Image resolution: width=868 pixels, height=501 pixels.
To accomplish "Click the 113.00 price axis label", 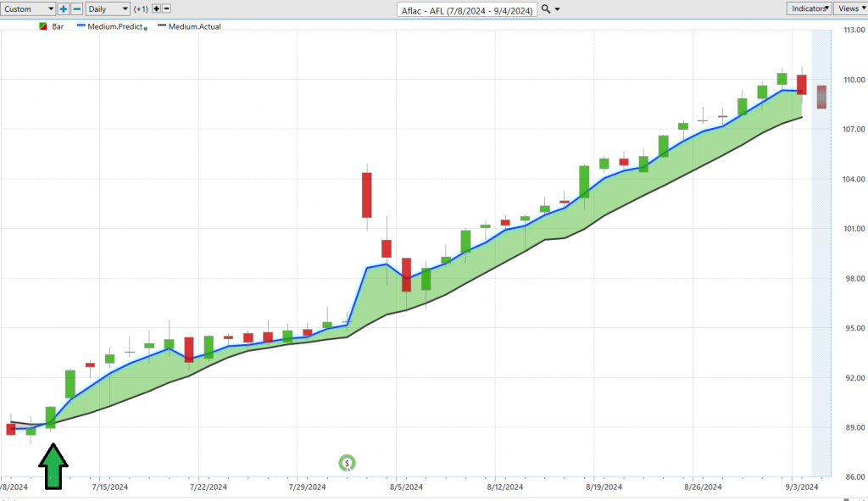I will (x=854, y=30).
